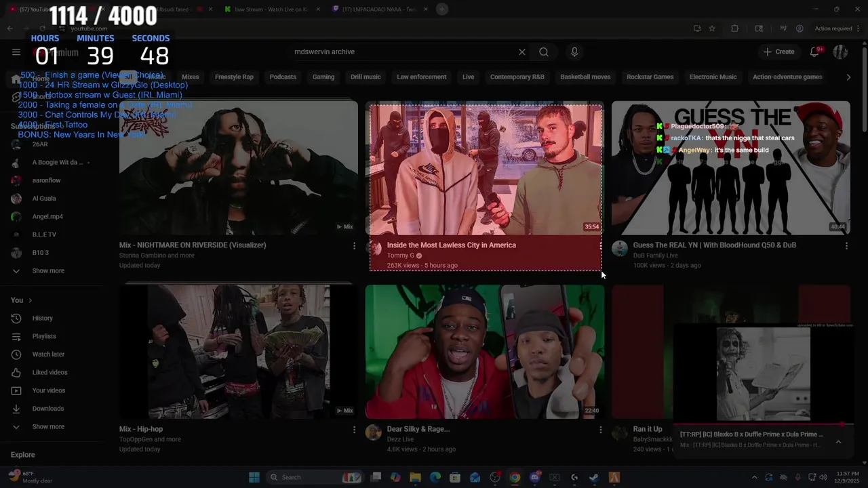Open the browser extensions puzzle icon

click(x=734, y=28)
